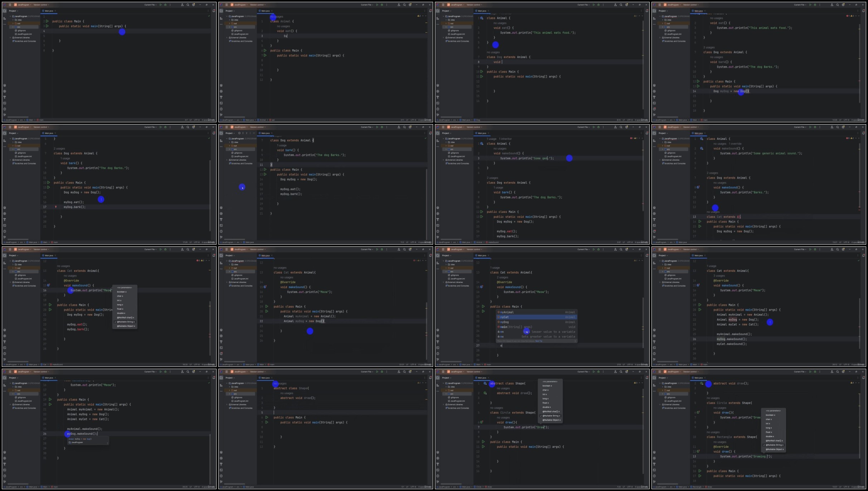Open kebab menu in completion popup footer
The height and width of the screenshot is (491, 868).
pyautogui.click(x=575, y=341)
